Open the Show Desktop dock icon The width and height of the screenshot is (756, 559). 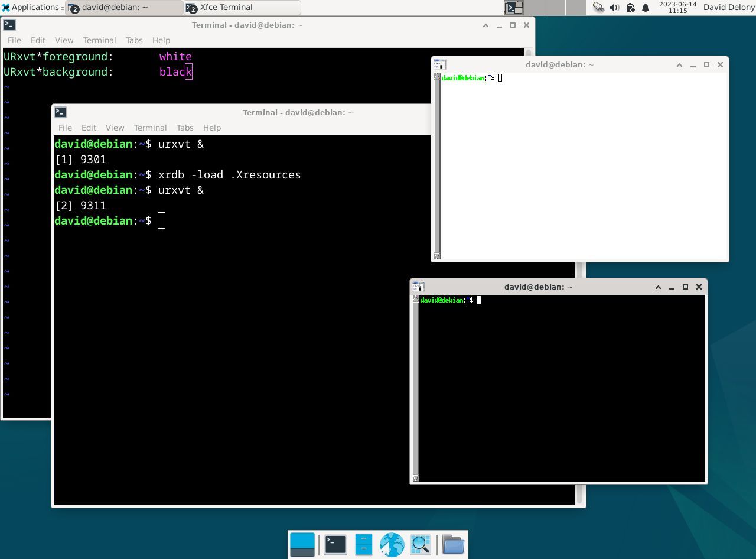[302, 544]
